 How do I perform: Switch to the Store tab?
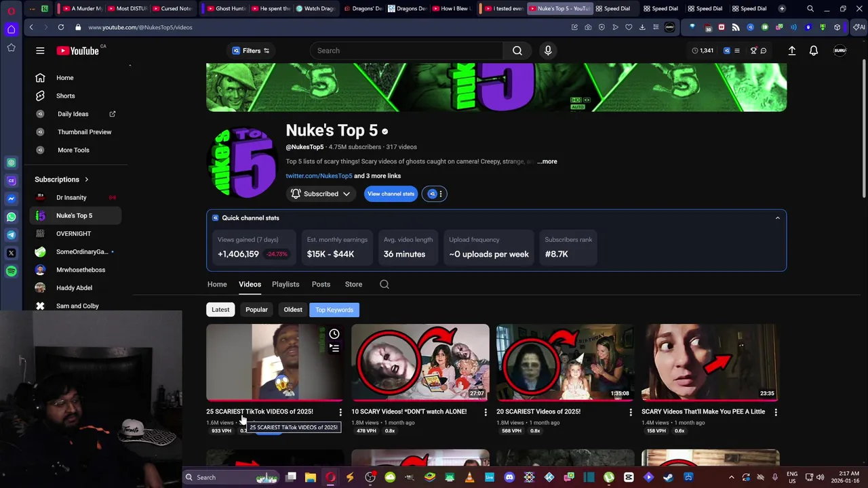coord(353,285)
